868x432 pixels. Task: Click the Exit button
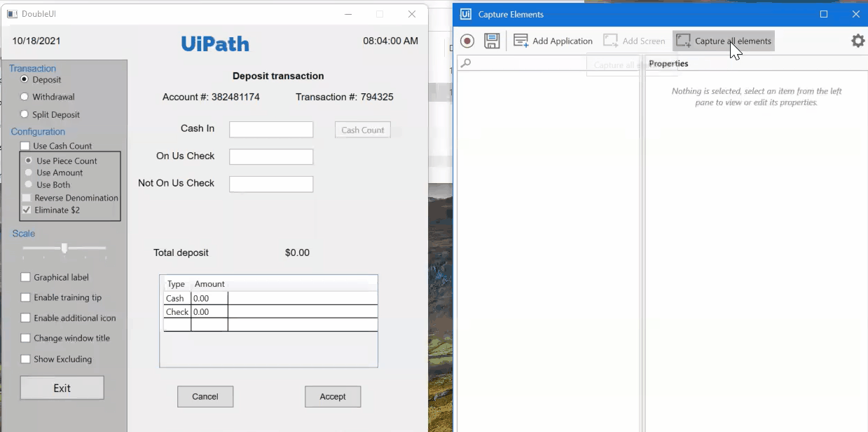[62, 388]
